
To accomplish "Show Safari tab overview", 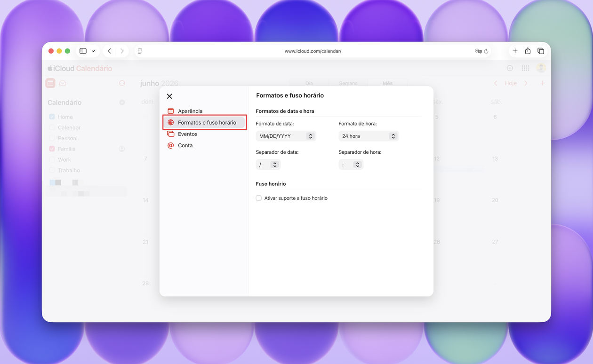I will click(x=541, y=51).
